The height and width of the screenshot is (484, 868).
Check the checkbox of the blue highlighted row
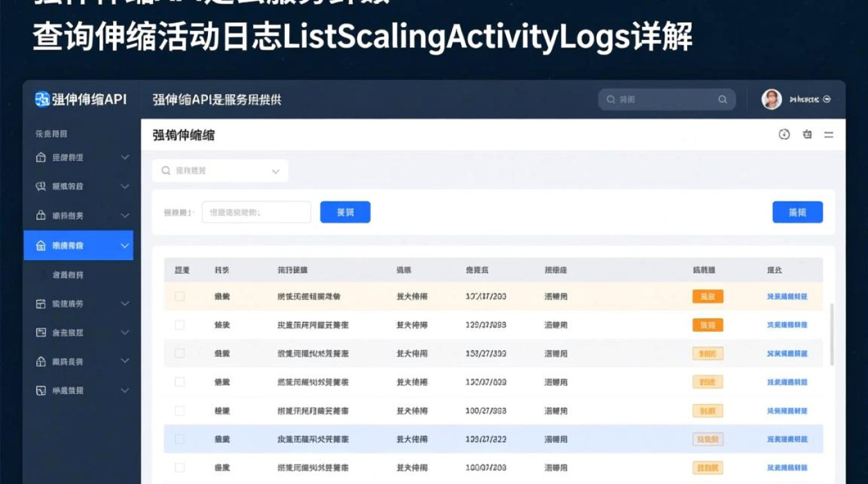(x=180, y=439)
